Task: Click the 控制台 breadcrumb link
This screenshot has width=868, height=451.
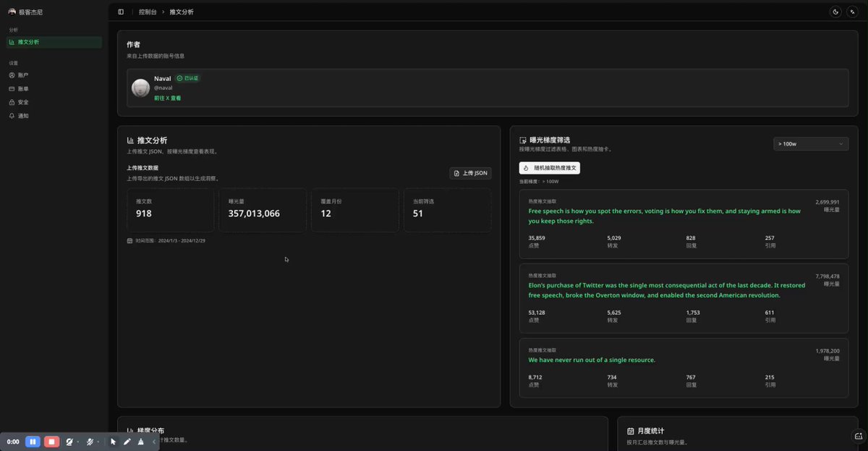Action: pyautogui.click(x=148, y=12)
